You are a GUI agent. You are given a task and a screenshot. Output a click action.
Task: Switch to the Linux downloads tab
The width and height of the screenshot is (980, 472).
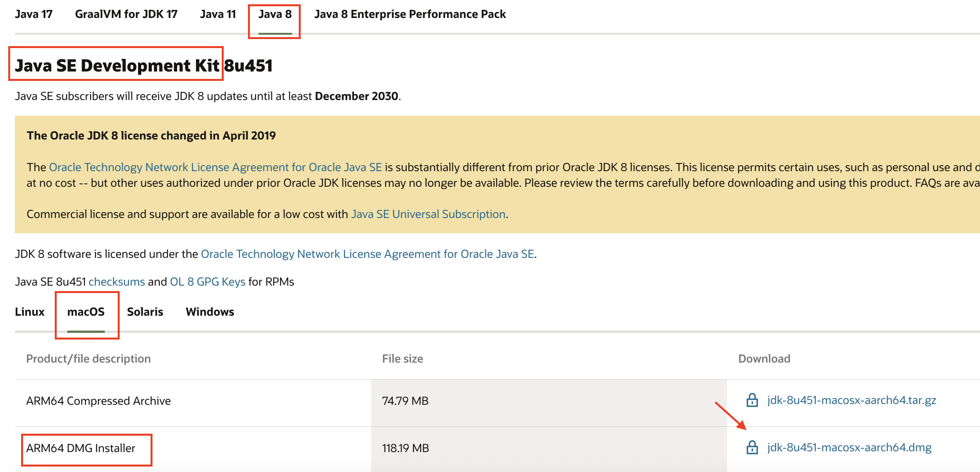point(30,312)
